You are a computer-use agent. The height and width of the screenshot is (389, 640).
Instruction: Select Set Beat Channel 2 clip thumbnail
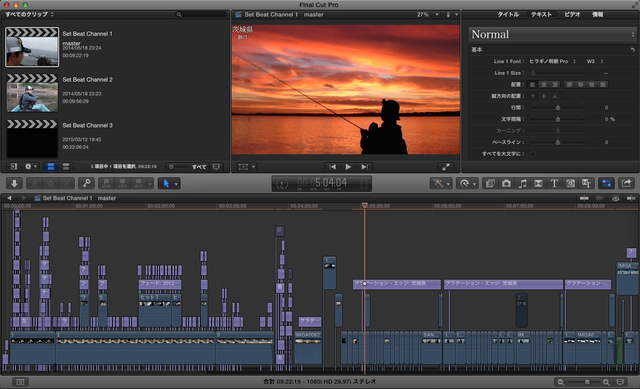(32, 93)
